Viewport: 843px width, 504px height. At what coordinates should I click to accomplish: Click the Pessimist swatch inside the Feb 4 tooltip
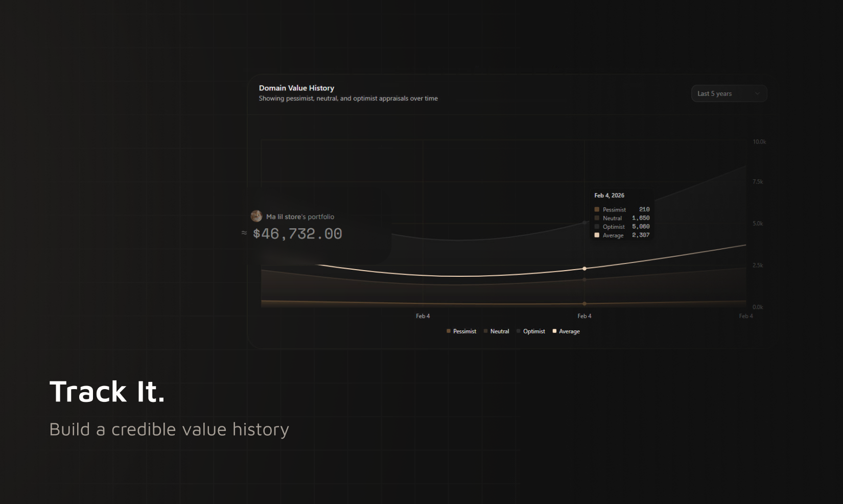pos(597,209)
